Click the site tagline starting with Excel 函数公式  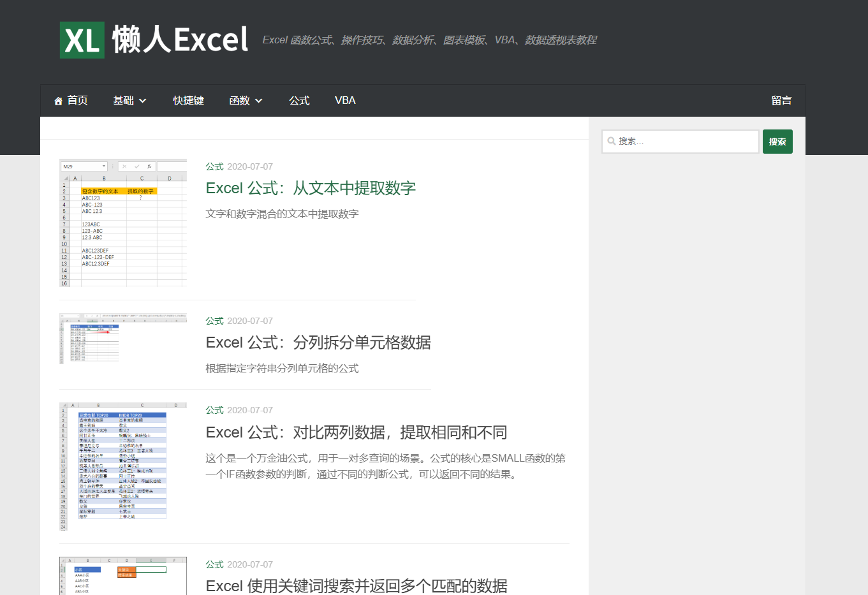pos(429,40)
